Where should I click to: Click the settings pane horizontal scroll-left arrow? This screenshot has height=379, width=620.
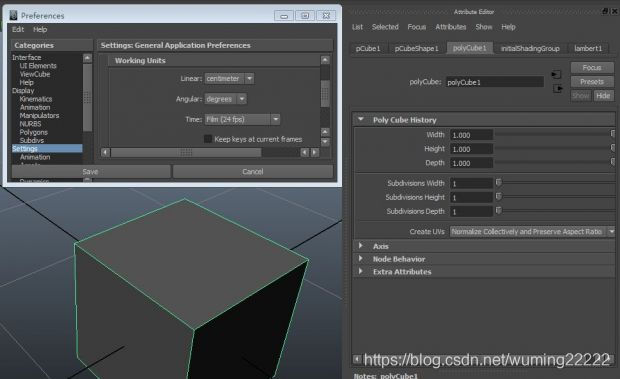click(105, 152)
